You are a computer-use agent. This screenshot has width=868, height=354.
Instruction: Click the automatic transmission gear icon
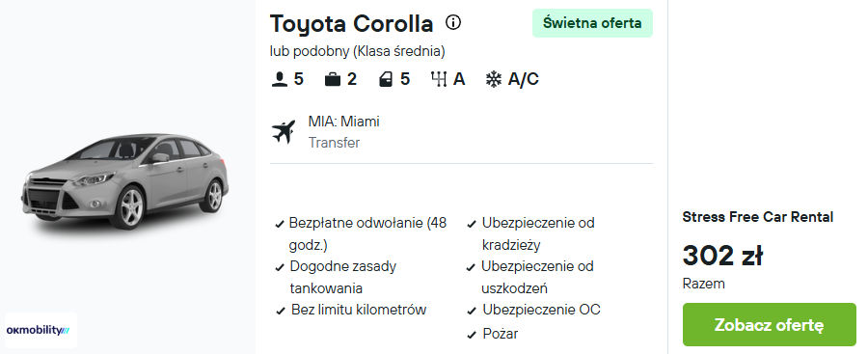(x=439, y=79)
